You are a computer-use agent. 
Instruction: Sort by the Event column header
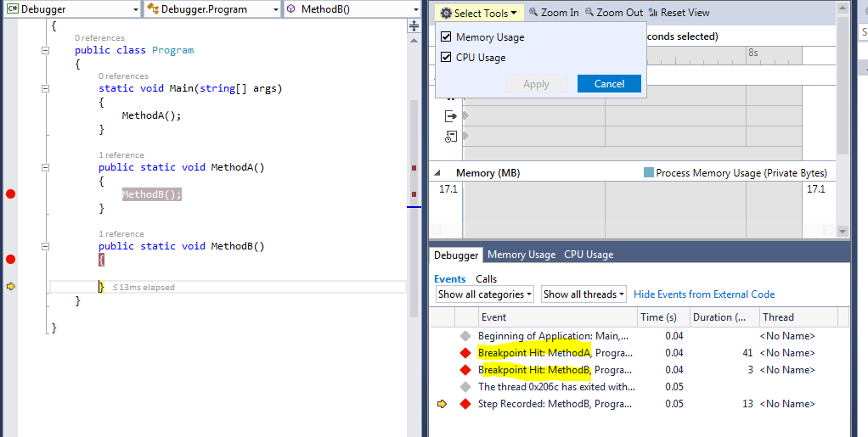[x=558, y=317]
